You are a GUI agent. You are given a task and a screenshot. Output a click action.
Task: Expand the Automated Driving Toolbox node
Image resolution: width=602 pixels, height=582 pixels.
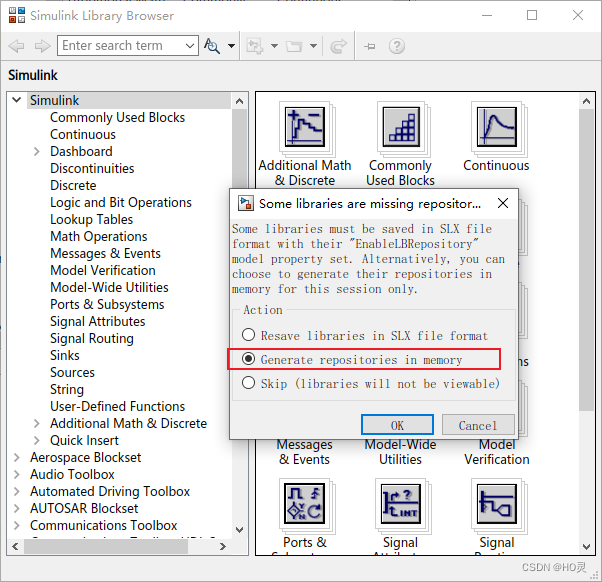coord(17,491)
